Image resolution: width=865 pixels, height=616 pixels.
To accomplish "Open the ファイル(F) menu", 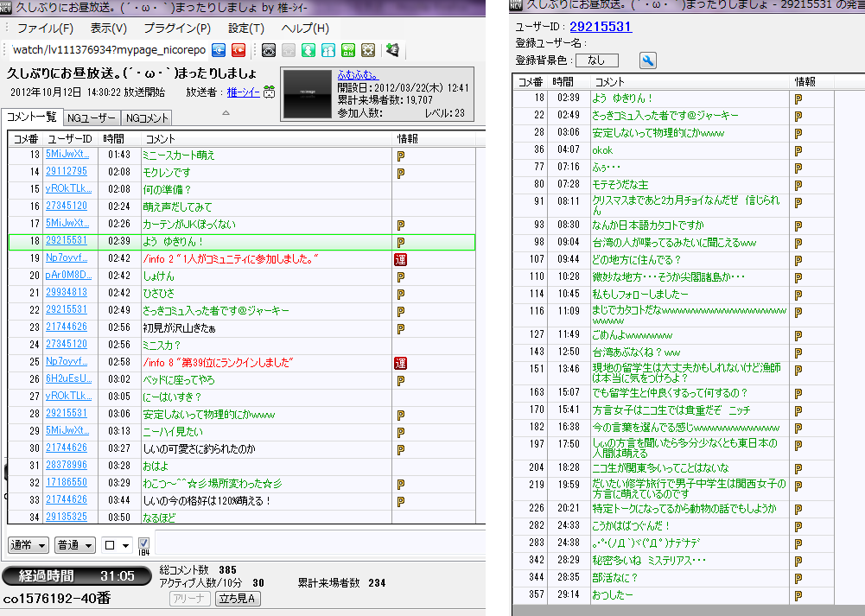I will (x=45, y=29).
